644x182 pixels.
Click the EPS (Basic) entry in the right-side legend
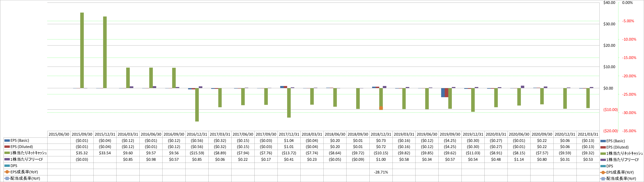tap(616, 141)
